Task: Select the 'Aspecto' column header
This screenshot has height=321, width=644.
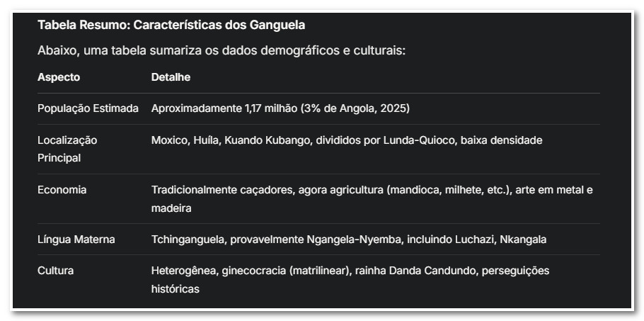Action: click(59, 77)
